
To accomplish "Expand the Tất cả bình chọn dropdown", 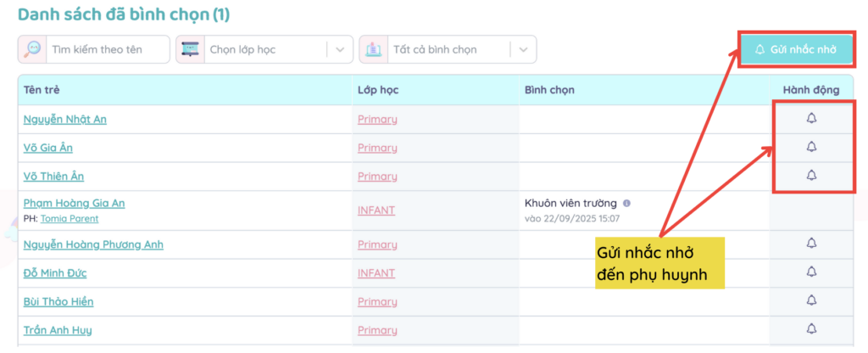I will pos(449,49).
